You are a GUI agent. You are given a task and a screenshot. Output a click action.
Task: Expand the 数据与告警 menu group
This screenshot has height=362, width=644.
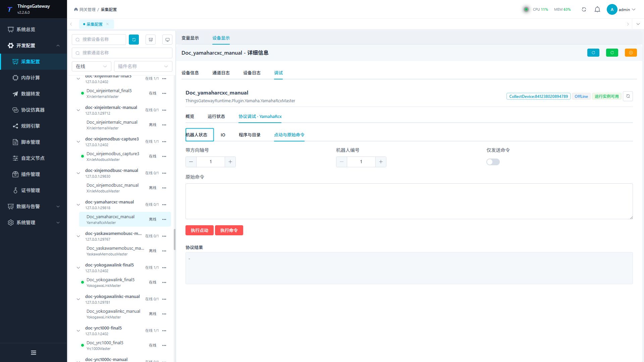[x=34, y=206]
